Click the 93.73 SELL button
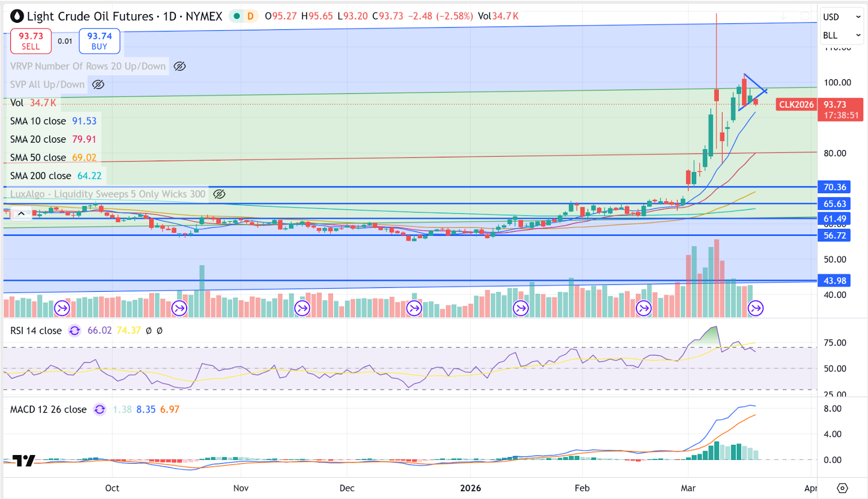 pos(31,41)
